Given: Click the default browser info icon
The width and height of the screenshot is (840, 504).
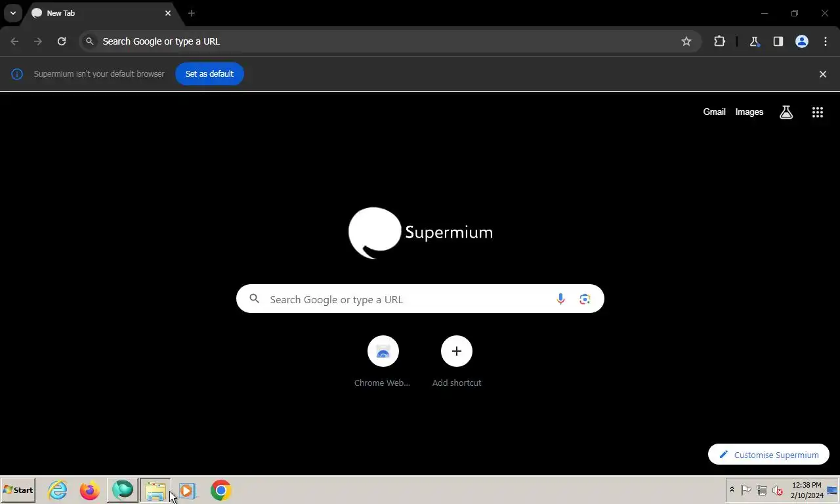Looking at the screenshot, I should click(17, 74).
